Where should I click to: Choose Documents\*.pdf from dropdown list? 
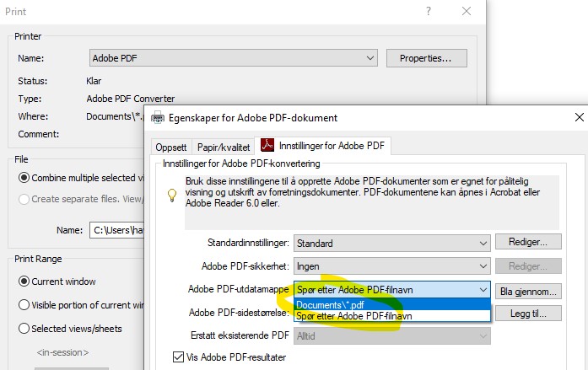pos(392,304)
